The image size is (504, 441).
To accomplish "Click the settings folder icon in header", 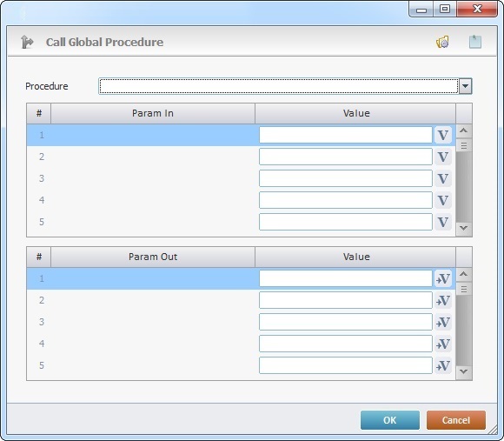I will [442, 42].
